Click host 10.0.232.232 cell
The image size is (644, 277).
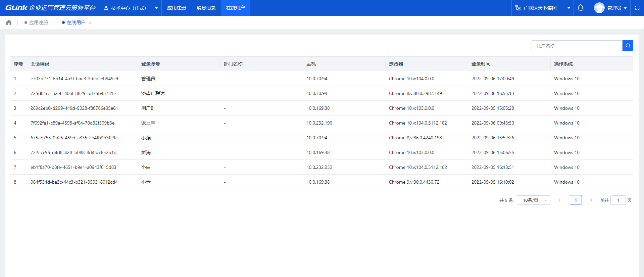coord(319,167)
